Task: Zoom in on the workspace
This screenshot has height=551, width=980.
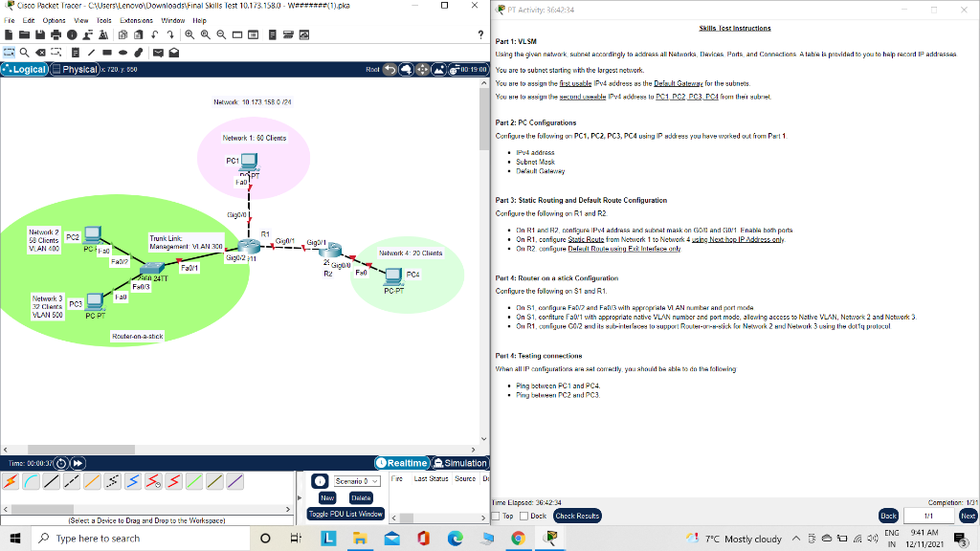Action: click(189, 35)
